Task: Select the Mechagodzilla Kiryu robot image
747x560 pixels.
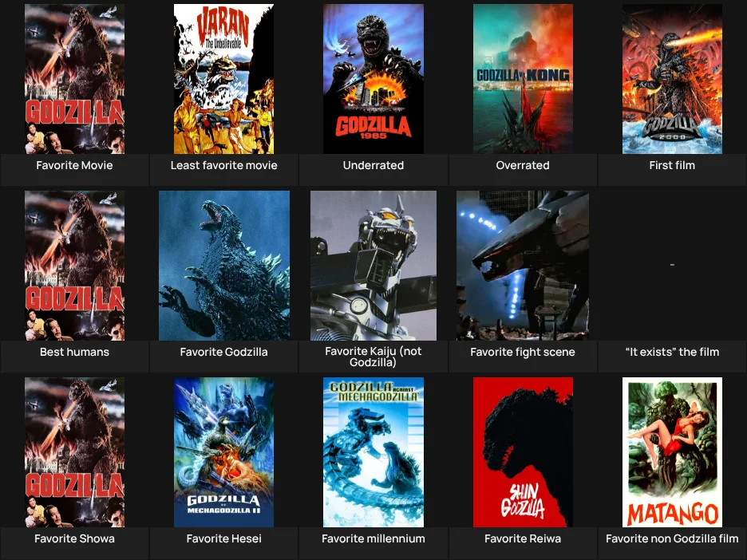Action: [373, 266]
